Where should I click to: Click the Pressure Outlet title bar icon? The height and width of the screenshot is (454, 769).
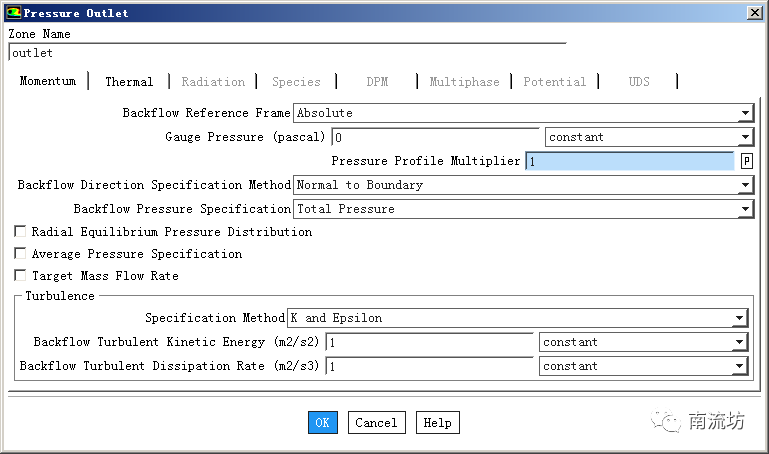[12, 13]
